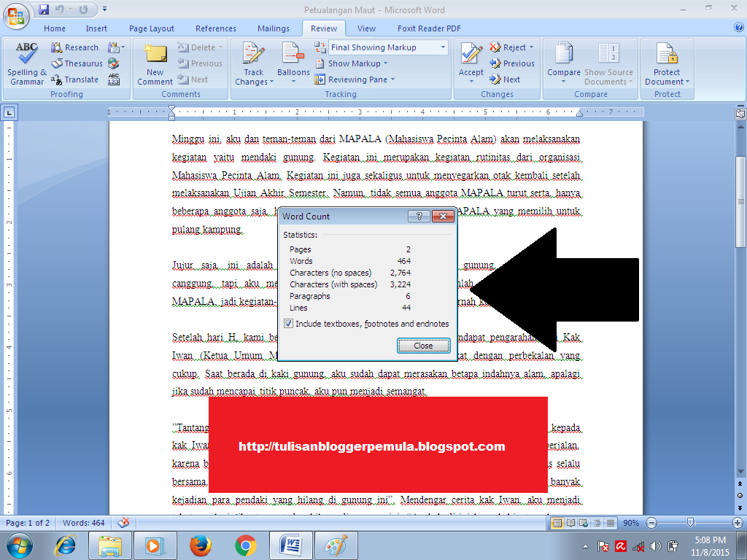Expand Track Changes dropdown arrow
Image resolution: width=747 pixels, height=560 pixels.
(x=271, y=82)
